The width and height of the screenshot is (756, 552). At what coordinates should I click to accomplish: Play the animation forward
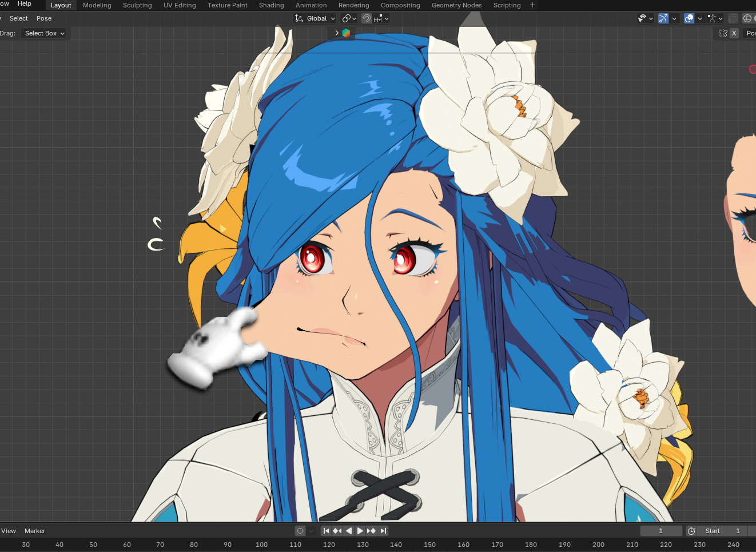360,531
